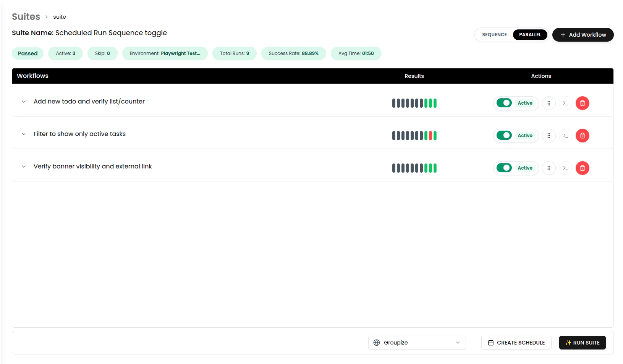Viewport: 623px width, 364px height.
Task: Click the Add Workflow button
Action: pos(583,35)
